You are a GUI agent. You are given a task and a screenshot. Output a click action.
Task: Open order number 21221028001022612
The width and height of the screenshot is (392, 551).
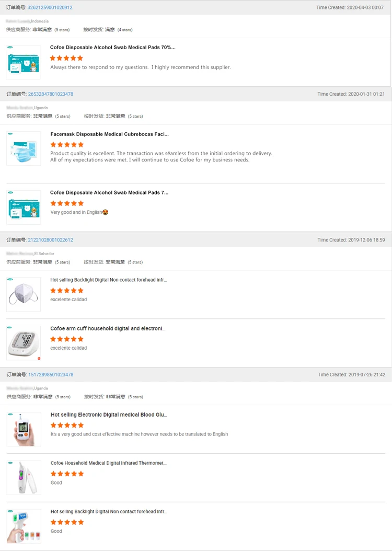click(x=50, y=240)
